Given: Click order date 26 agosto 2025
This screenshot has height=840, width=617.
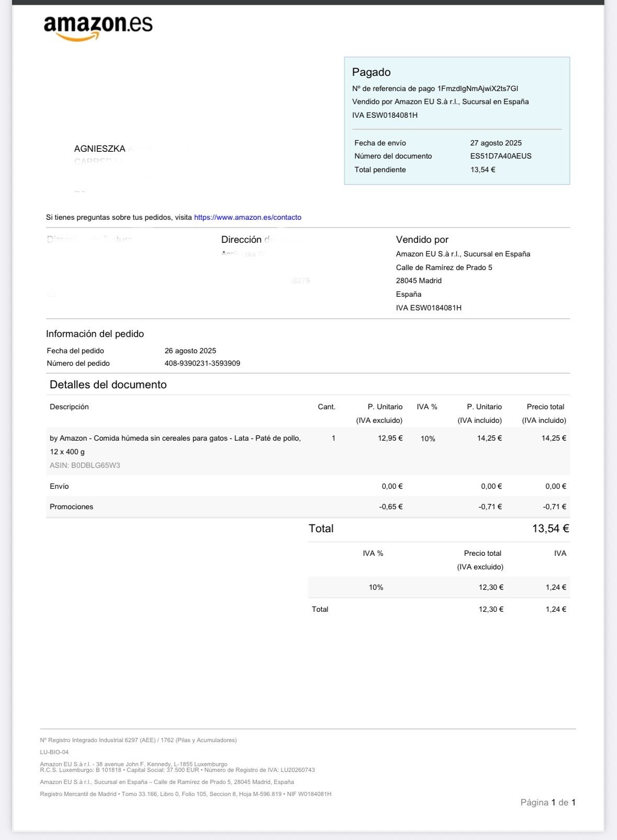Looking at the screenshot, I should 190,351.
